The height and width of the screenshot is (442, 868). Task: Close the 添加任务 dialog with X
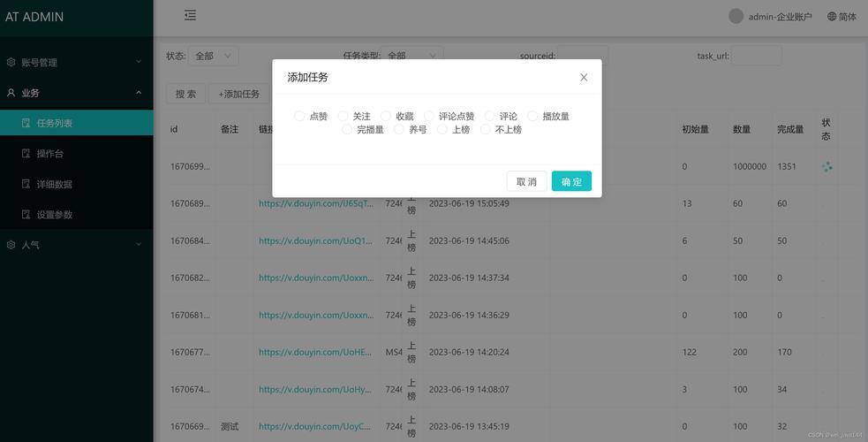pos(584,78)
